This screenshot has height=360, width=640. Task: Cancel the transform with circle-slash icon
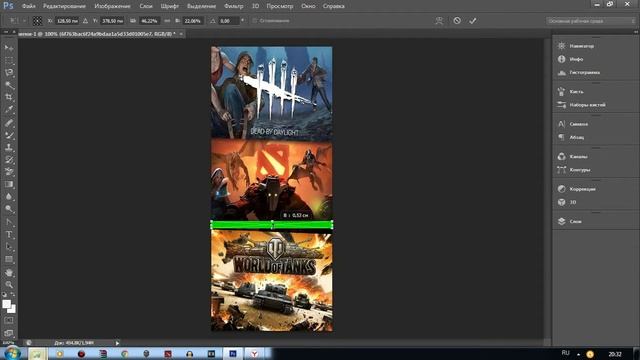coord(457,20)
